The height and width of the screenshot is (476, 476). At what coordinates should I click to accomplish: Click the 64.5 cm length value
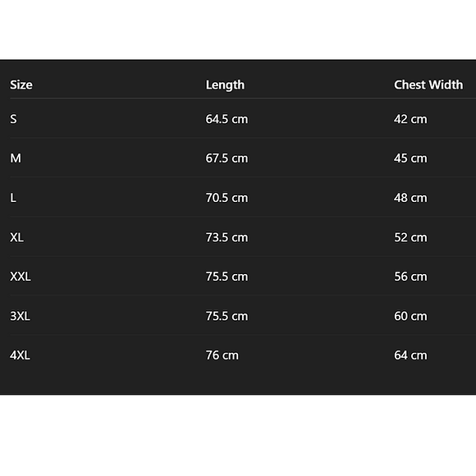pyautogui.click(x=227, y=119)
